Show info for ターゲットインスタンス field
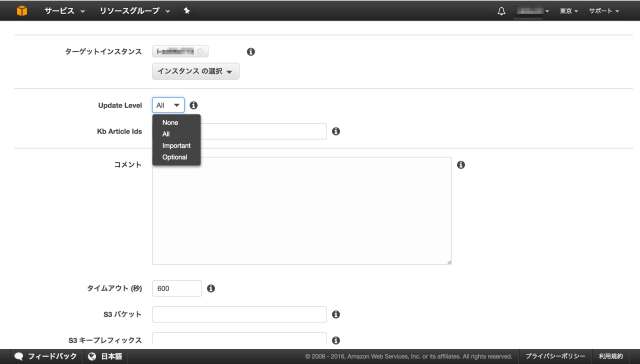This screenshot has width=640, height=364. (251, 52)
